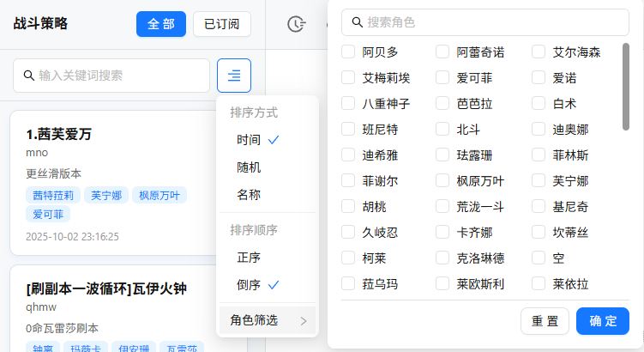Tick the 阿贝多 character checkbox

[349, 52]
